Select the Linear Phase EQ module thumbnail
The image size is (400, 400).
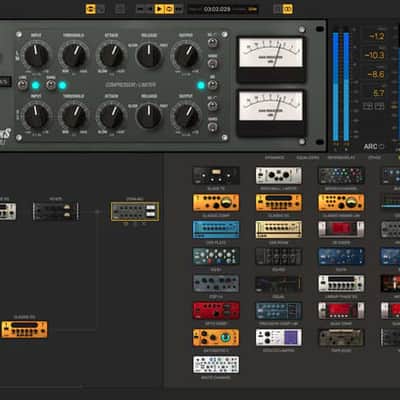point(341,284)
